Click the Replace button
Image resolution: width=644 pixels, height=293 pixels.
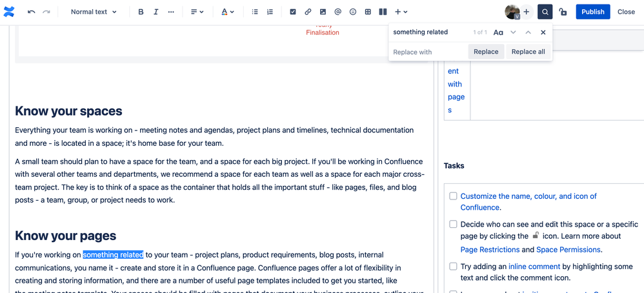click(486, 52)
